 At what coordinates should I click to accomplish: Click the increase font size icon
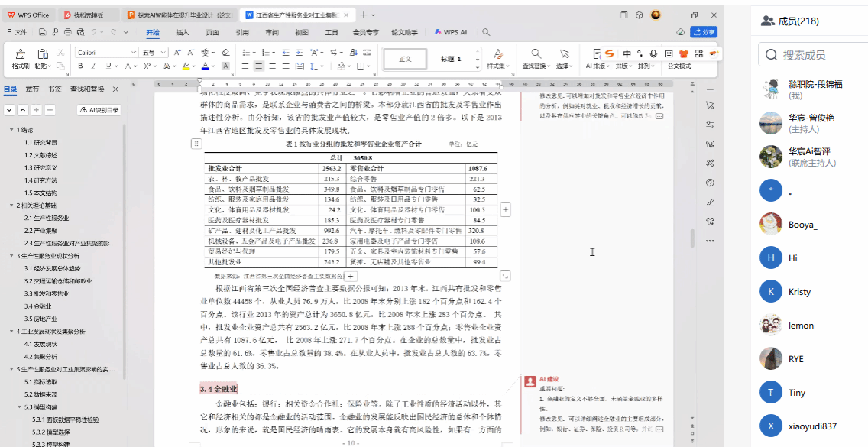tap(177, 53)
